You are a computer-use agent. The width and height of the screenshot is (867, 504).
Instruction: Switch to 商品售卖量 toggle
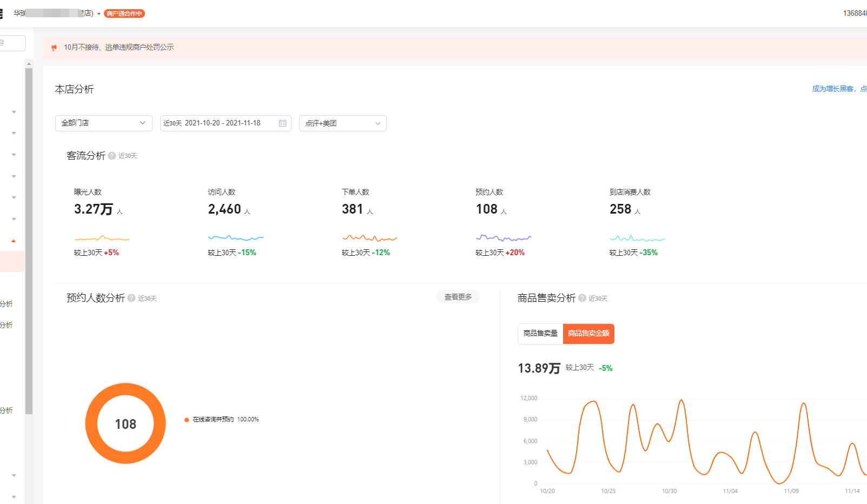pyautogui.click(x=540, y=334)
